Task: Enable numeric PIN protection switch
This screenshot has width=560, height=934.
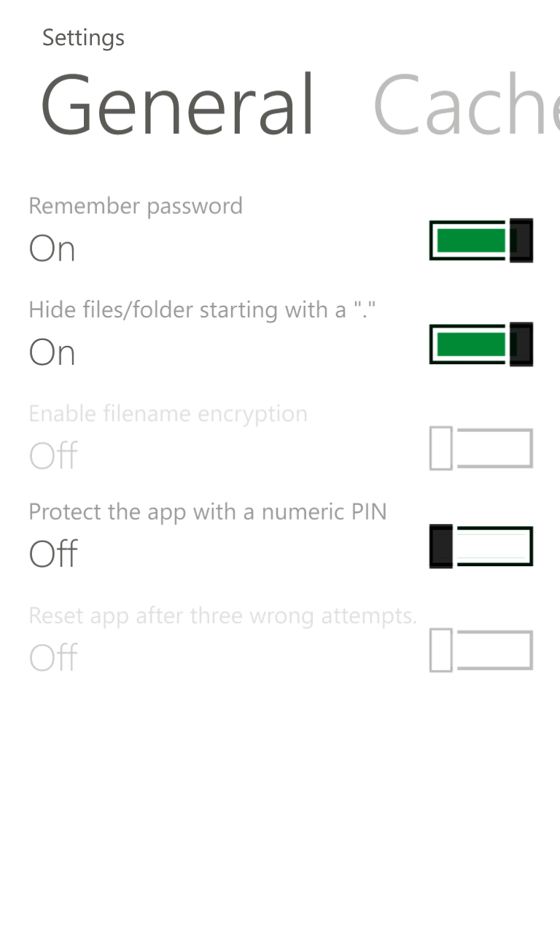Action: [481, 546]
